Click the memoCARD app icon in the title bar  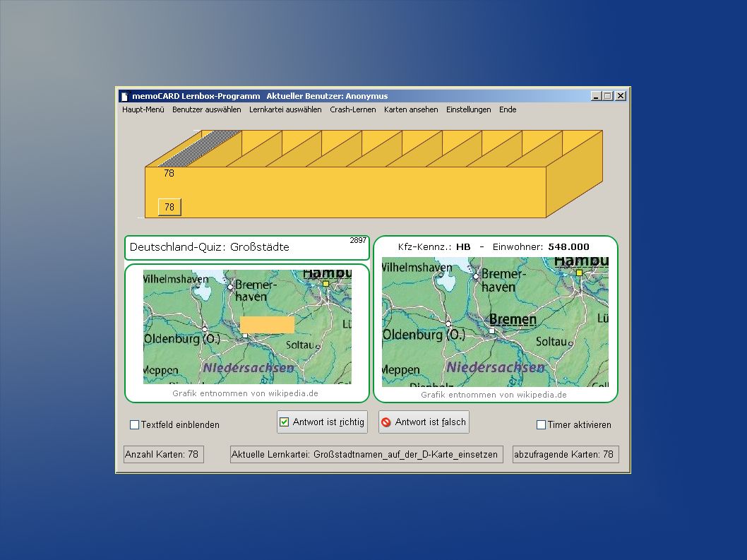125,96
